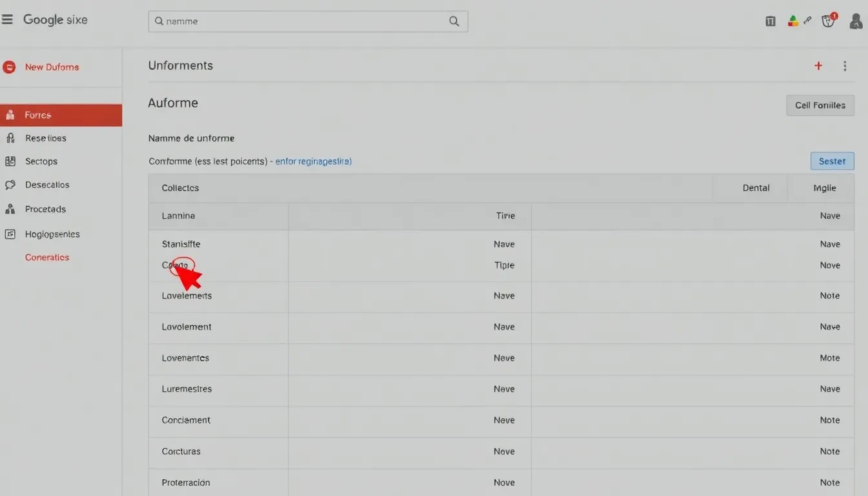Select the Corcturas row name
The image size is (868, 496).
tap(181, 452)
